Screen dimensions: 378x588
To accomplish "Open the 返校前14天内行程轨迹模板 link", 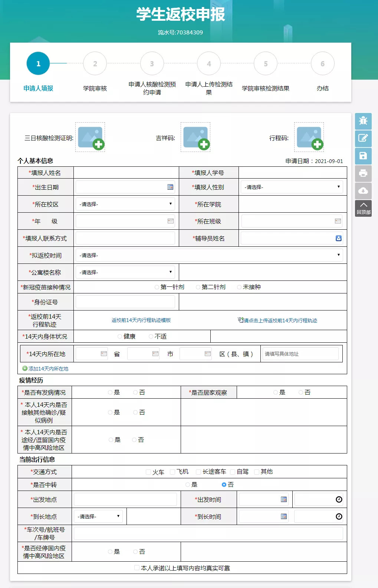I will pyautogui.click(x=141, y=320).
